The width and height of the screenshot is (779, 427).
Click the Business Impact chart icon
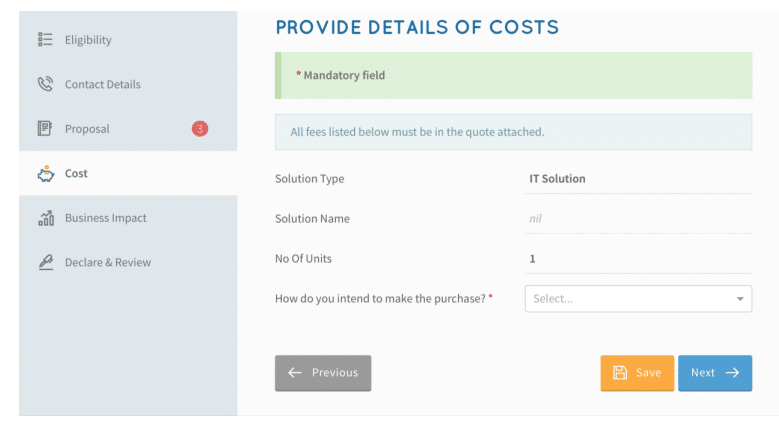click(x=46, y=218)
